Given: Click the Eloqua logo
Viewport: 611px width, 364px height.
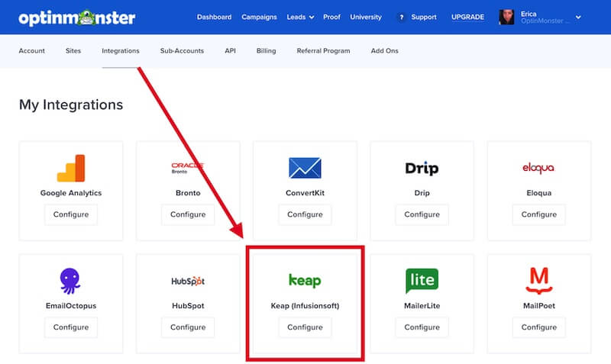Looking at the screenshot, I should click(538, 168).
